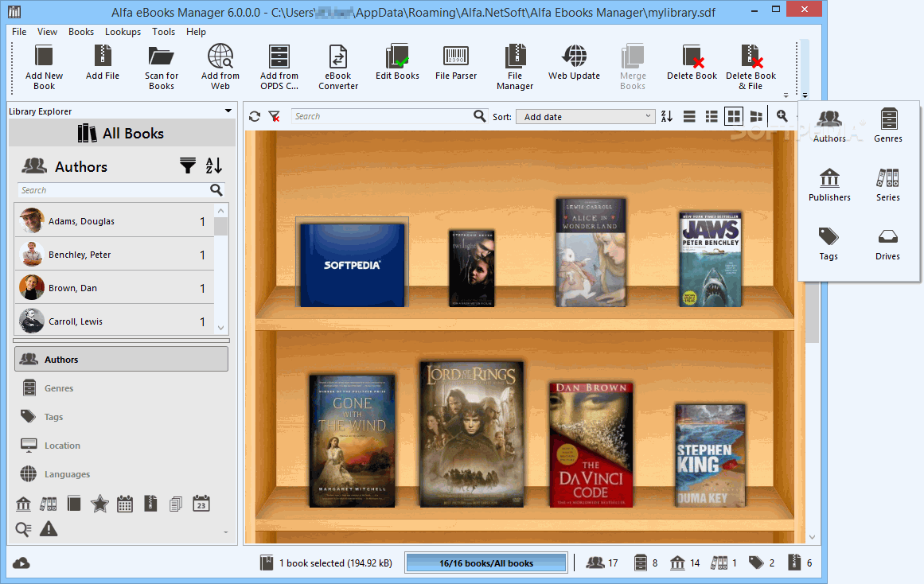Click the authors search field

[x=113, y=189]
